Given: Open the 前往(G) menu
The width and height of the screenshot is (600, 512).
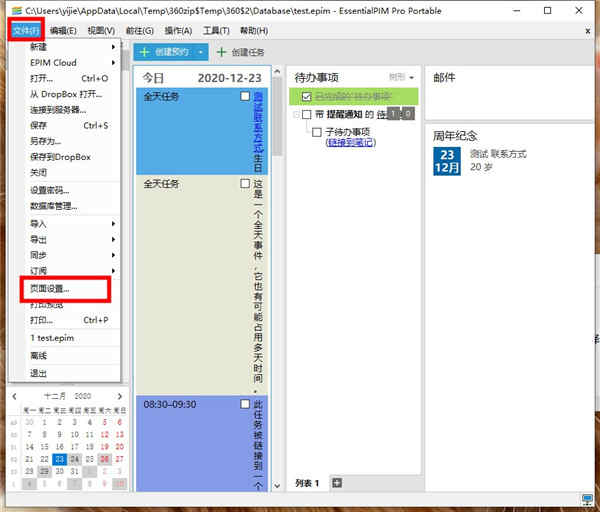Looking at the screenshot, I should point(140,31).
